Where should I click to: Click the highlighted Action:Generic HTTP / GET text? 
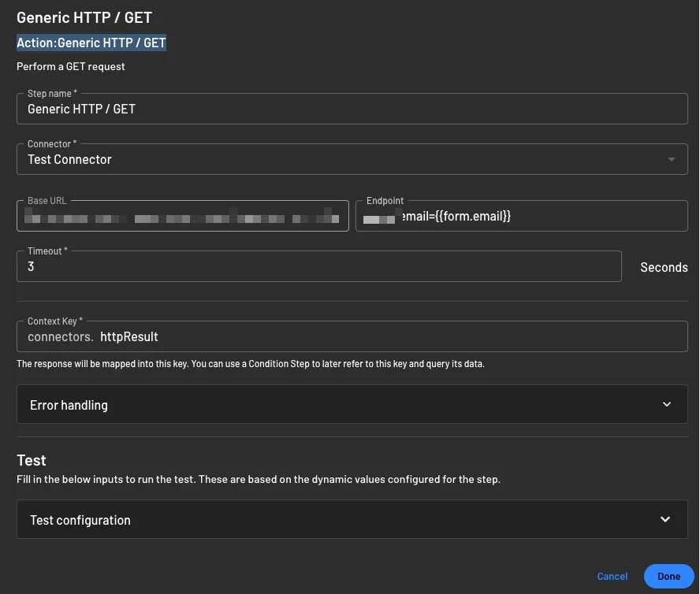pos(91,43)
